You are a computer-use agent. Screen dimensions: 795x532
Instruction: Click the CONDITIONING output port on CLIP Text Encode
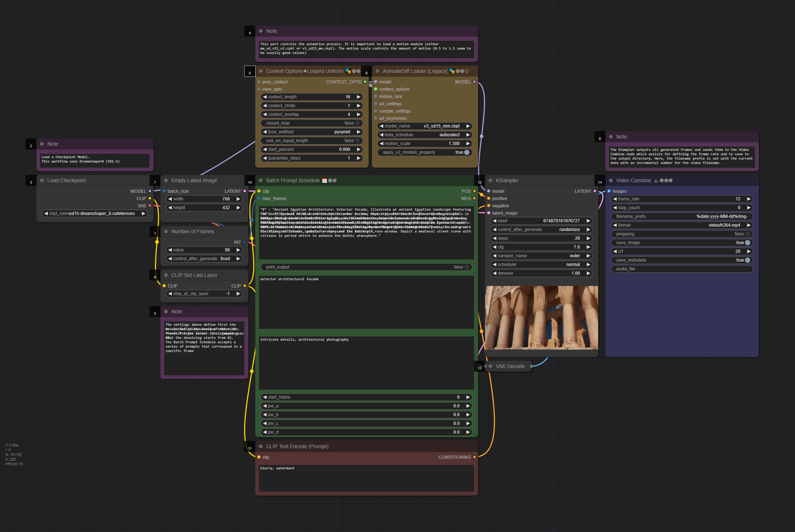click(474, 457)
